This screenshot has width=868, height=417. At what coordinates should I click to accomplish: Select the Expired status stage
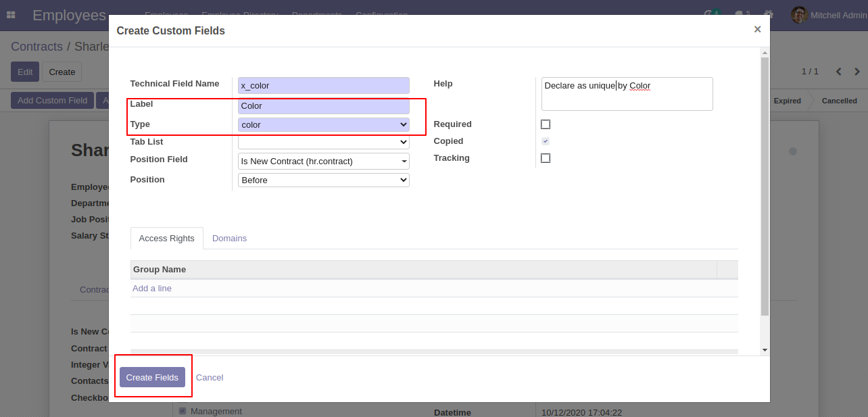pos(787,101)
